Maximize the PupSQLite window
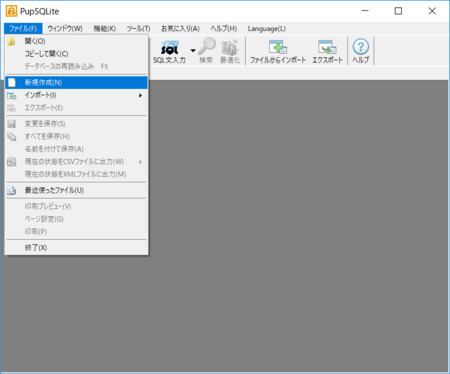The width and height of the screenshot is (450, 374). [x=398, y=11]
